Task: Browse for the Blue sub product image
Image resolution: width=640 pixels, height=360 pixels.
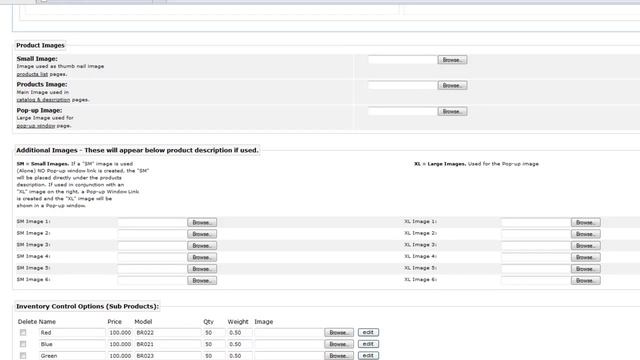Action: (x=339, y=344)
